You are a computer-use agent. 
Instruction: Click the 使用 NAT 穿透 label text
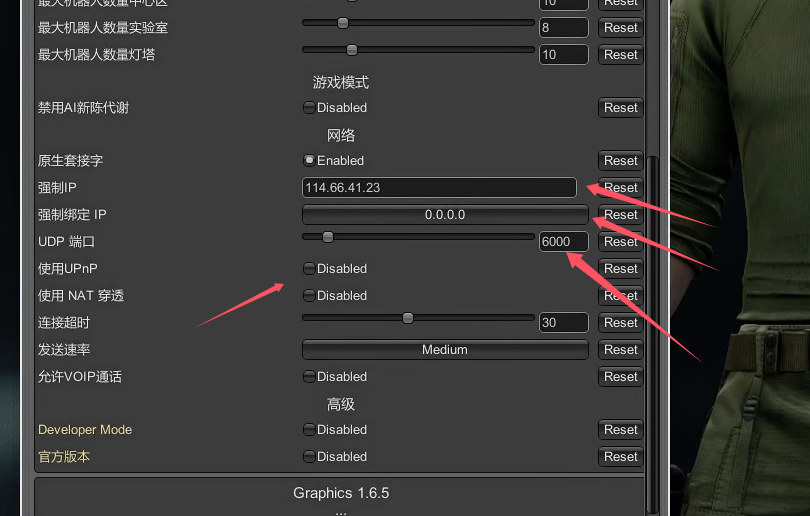click(x=81, y=295)
